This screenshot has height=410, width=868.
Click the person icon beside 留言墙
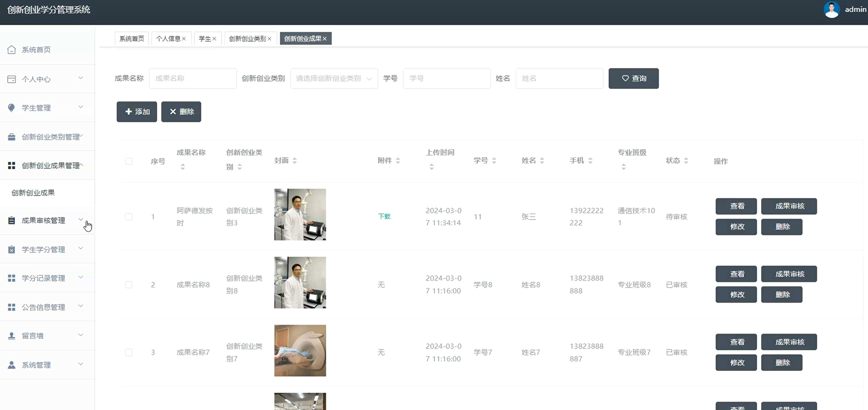(11, 336)
